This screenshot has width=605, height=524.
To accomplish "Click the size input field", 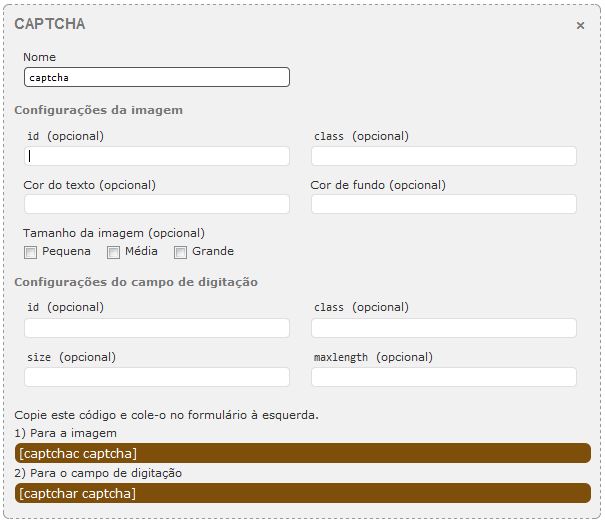I will pyautogui.click(x=157, y=377).
